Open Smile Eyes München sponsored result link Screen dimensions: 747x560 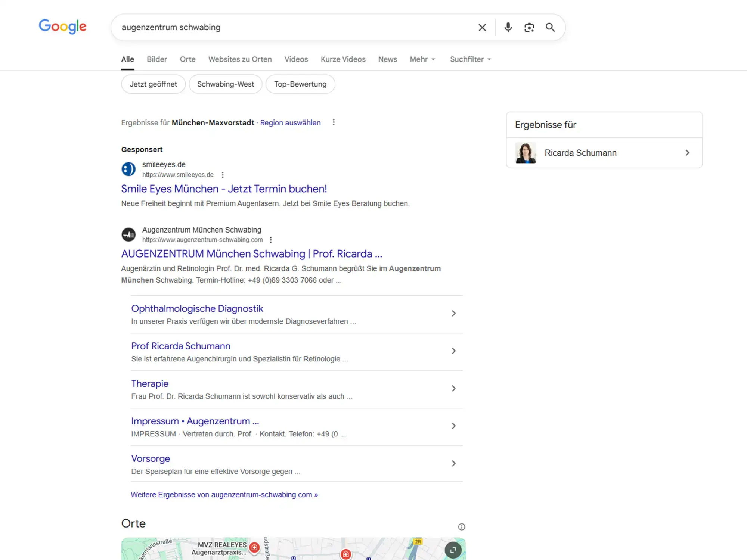pos(224,189)
